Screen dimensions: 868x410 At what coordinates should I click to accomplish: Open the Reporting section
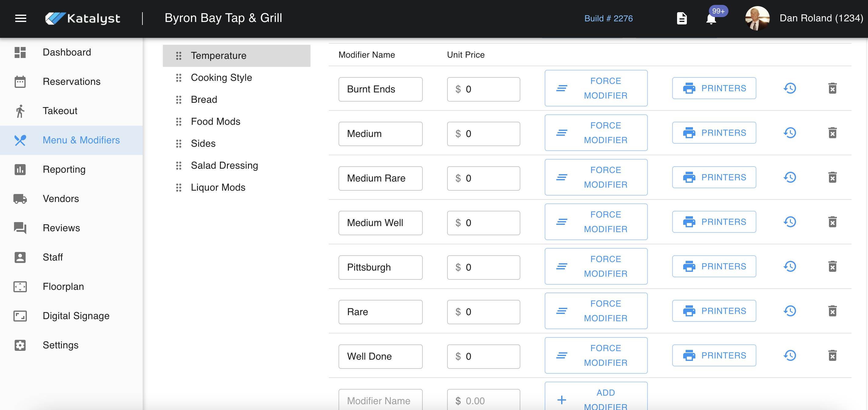click(64, 169)
